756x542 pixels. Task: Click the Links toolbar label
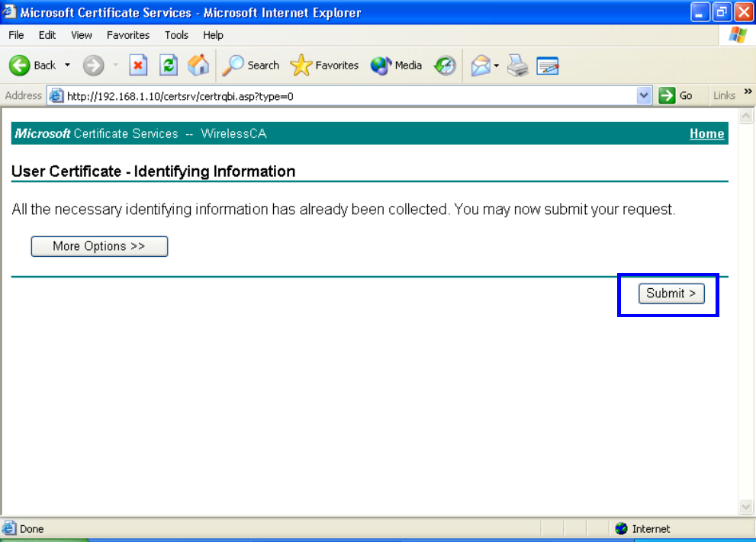724,96
